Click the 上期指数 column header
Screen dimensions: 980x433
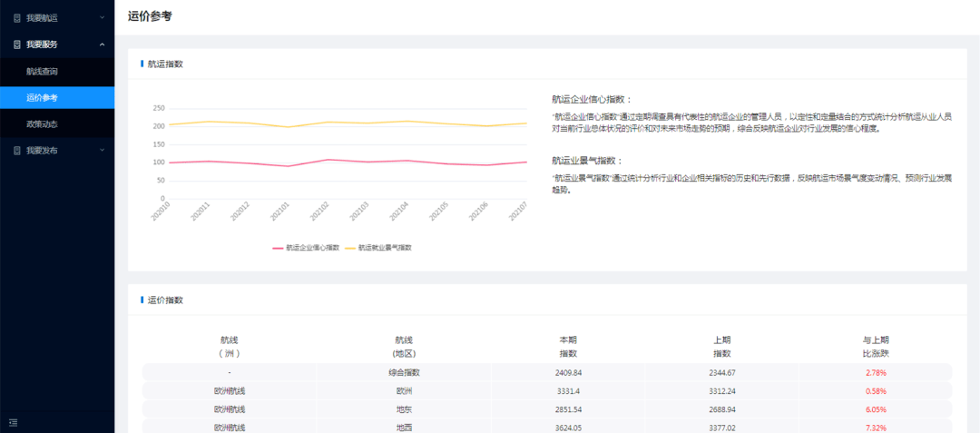coord(722,346)
